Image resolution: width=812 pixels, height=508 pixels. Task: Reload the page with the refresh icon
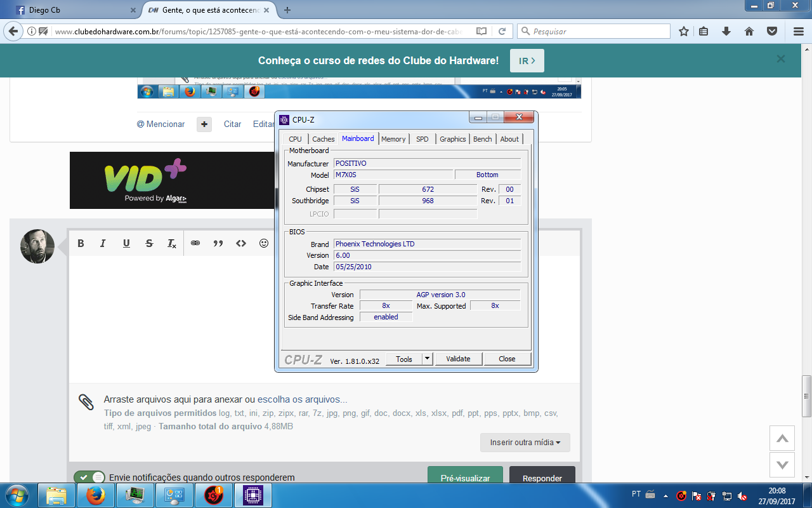point(502,31)
